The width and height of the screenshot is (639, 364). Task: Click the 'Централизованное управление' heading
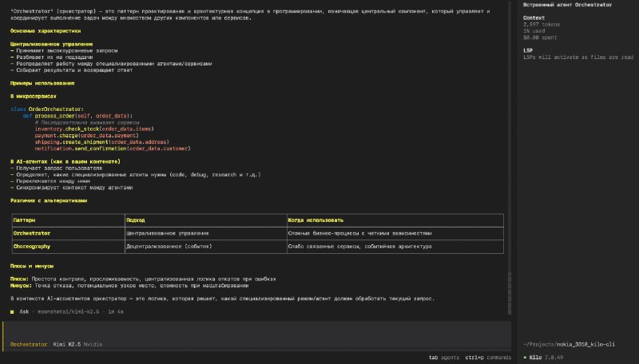click(x=51, y=44)
